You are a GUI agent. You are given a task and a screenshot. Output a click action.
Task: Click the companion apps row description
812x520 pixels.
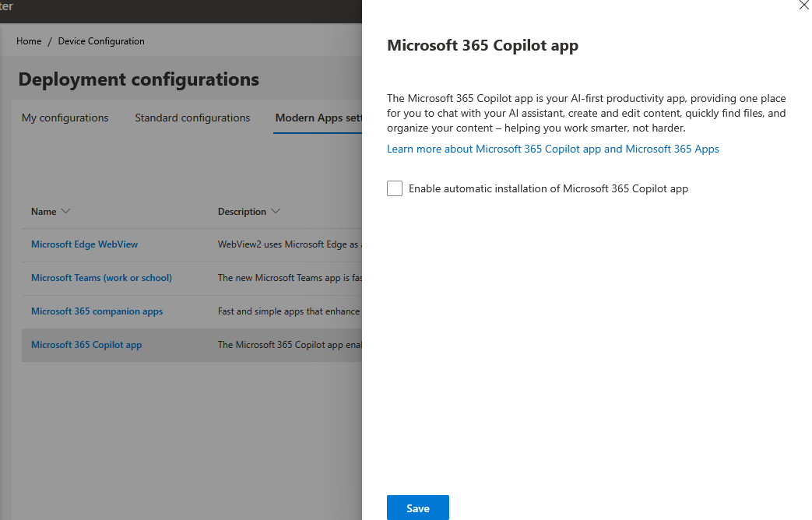[288, 311]
